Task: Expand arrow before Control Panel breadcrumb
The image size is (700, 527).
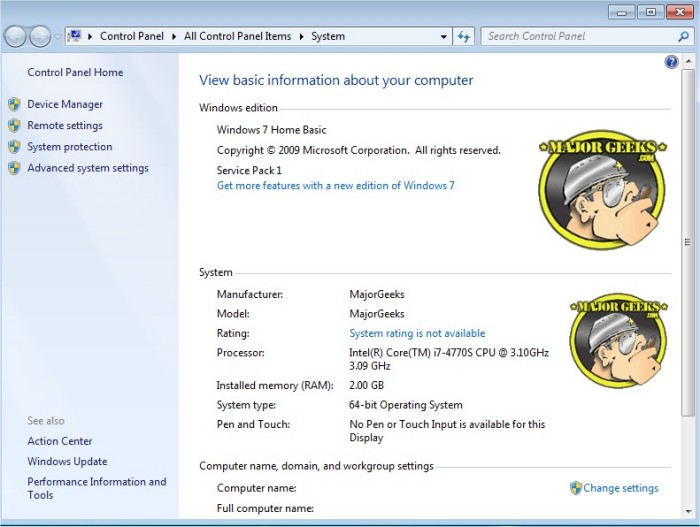Action: (x=90, y=37)
